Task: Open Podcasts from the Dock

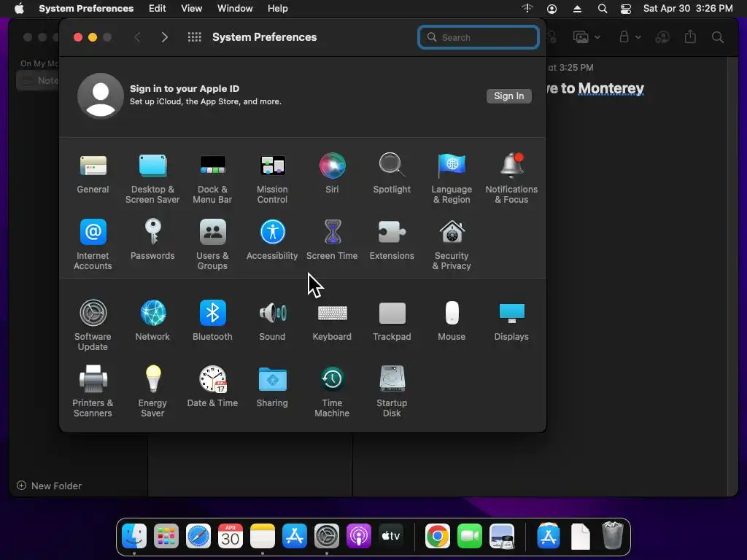Action: [359, 536]
